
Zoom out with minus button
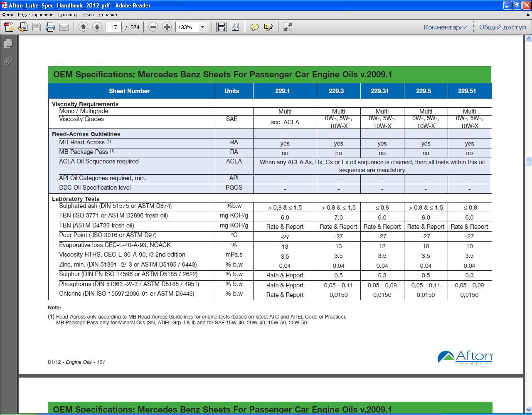pyautogui.click(x=153, y=27)
